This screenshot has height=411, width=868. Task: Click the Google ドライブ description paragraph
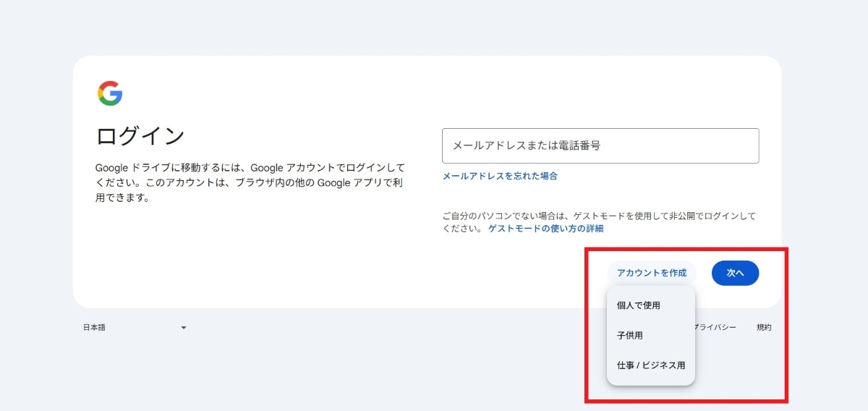coord(250,182)
